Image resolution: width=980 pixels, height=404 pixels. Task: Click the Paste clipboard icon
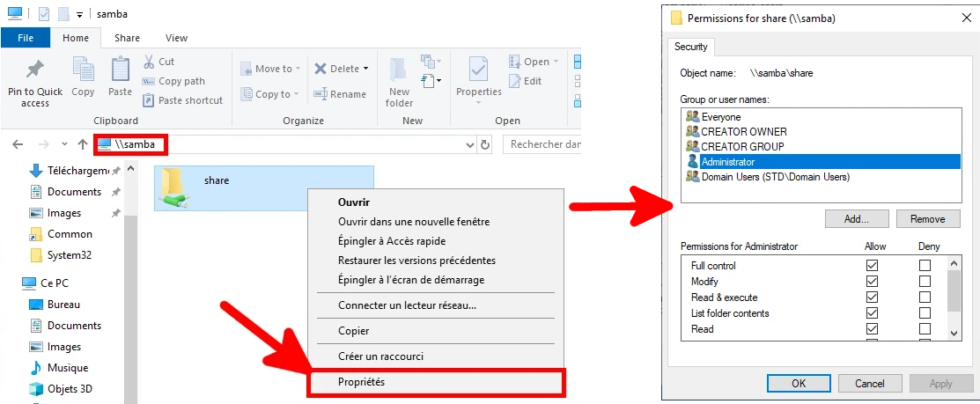pos(120,69)
